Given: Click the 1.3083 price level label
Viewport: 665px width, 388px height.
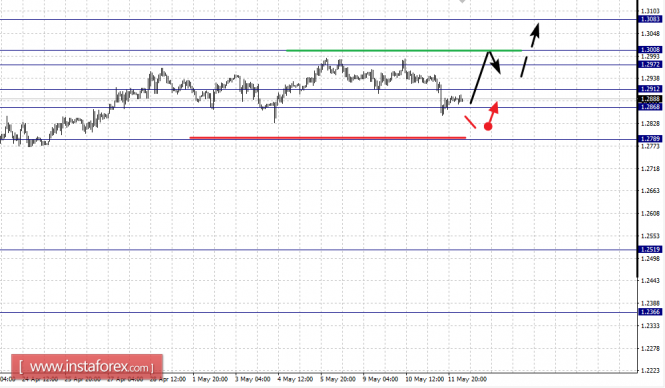Looking at the screenshot, I should [x=651, y=20].
